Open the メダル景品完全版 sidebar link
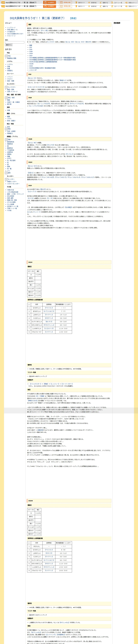 [x=13, y=192]
